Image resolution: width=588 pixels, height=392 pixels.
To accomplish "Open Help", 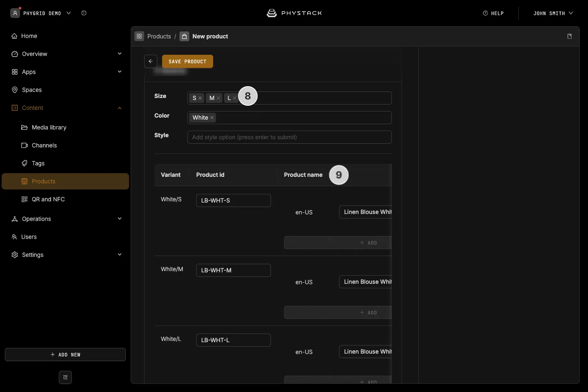I will 493,13.
